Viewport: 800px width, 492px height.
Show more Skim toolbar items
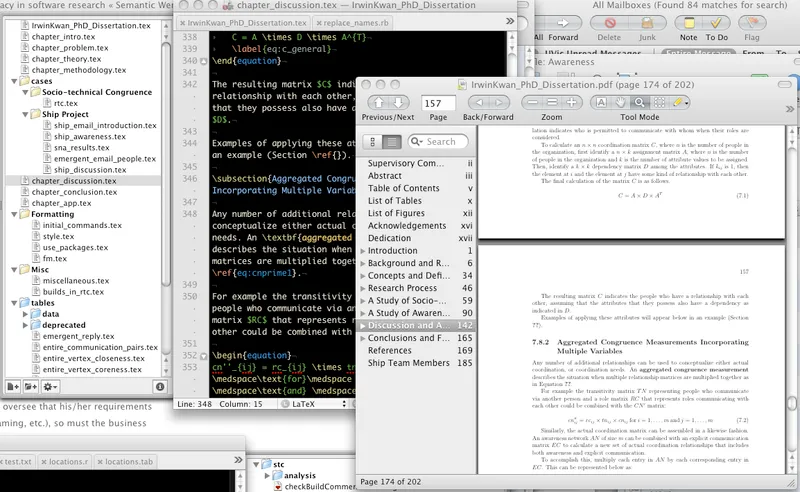pyautogui.click(x=790, y=108)
